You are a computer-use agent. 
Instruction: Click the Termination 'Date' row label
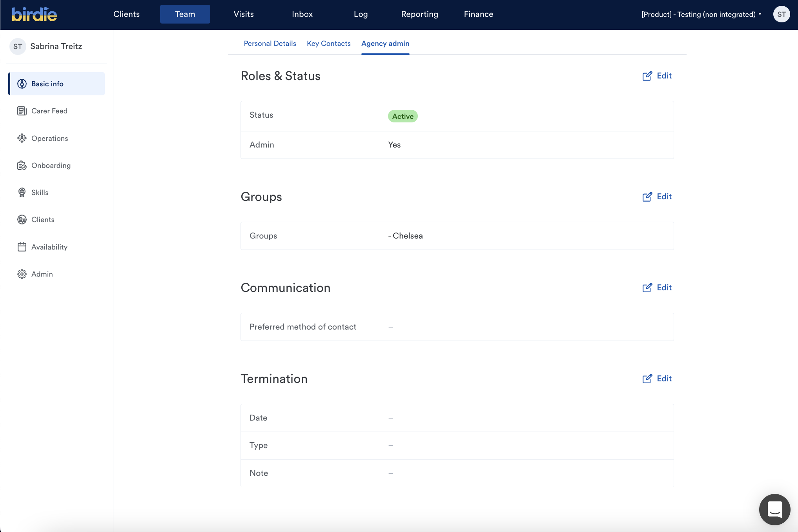(258, 418)
